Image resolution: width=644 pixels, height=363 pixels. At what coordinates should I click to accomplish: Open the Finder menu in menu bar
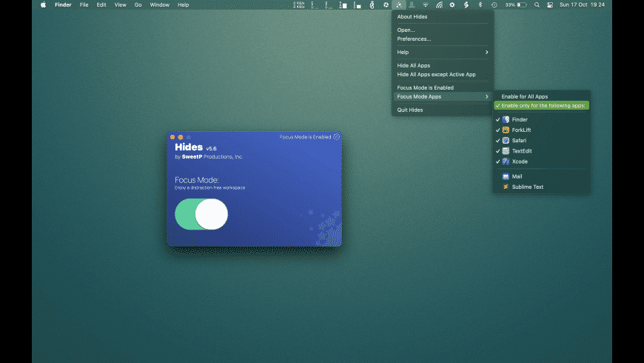click(x=63, y=5)
